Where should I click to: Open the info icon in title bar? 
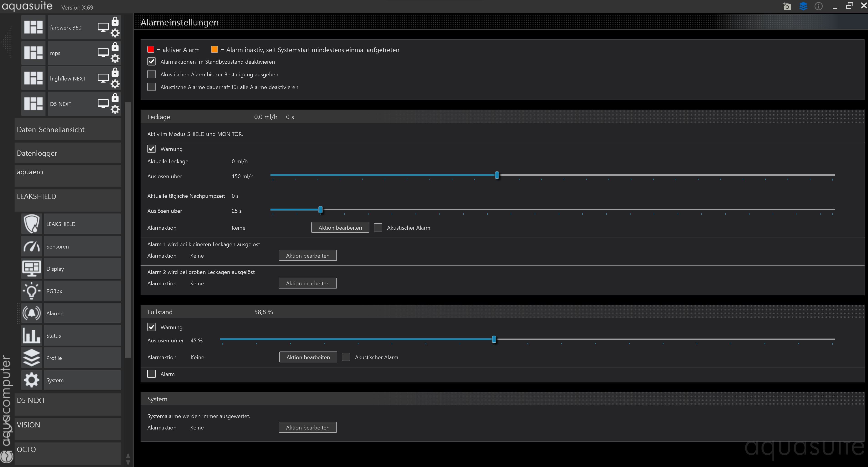pos(818,6)
